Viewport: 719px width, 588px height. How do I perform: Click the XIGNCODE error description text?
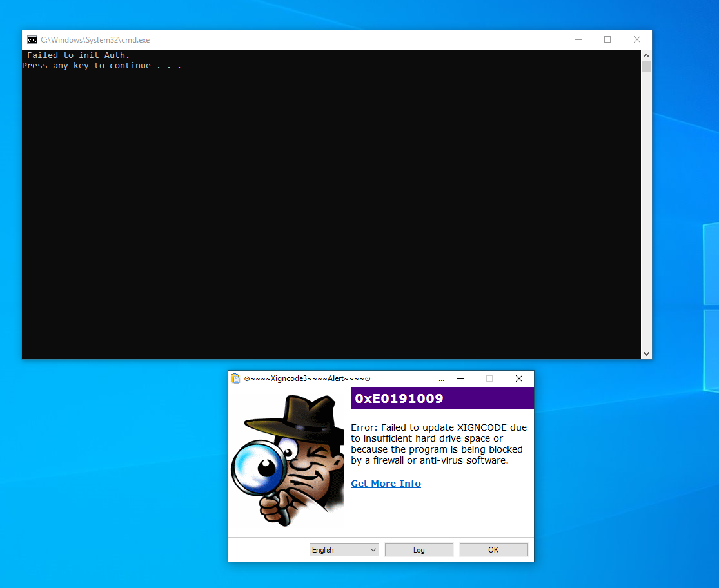[x=439, y=444]
